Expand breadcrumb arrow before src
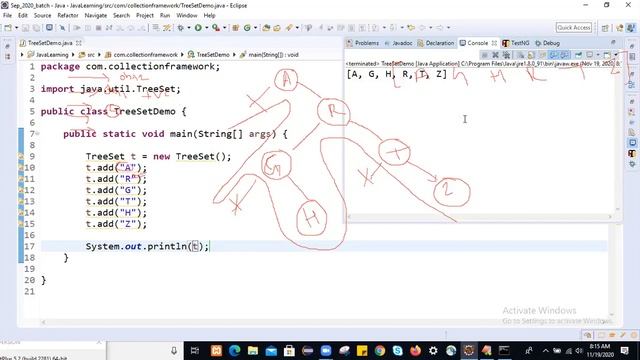 [73, 55]
